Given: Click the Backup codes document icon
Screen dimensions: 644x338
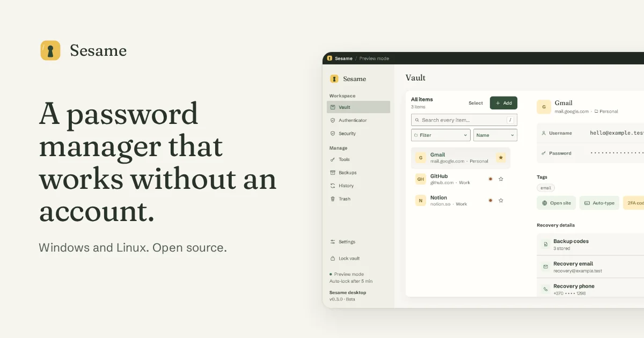Looking at the screenshot, I should pos(545,244).
